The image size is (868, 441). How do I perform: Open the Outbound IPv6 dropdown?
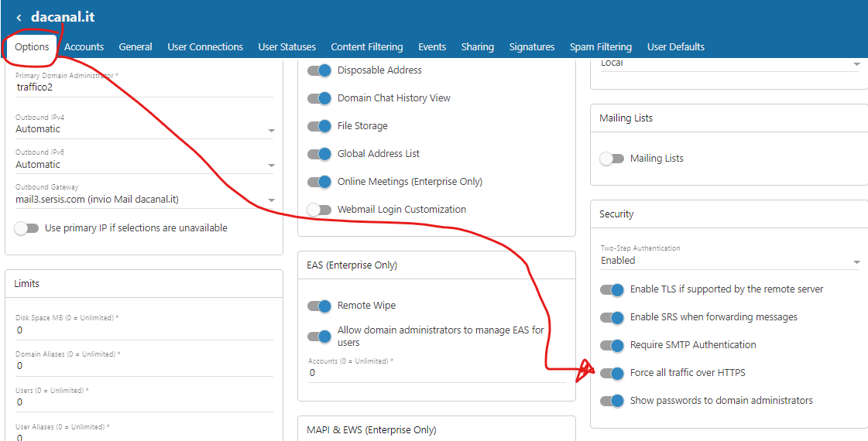click(144, 165)
